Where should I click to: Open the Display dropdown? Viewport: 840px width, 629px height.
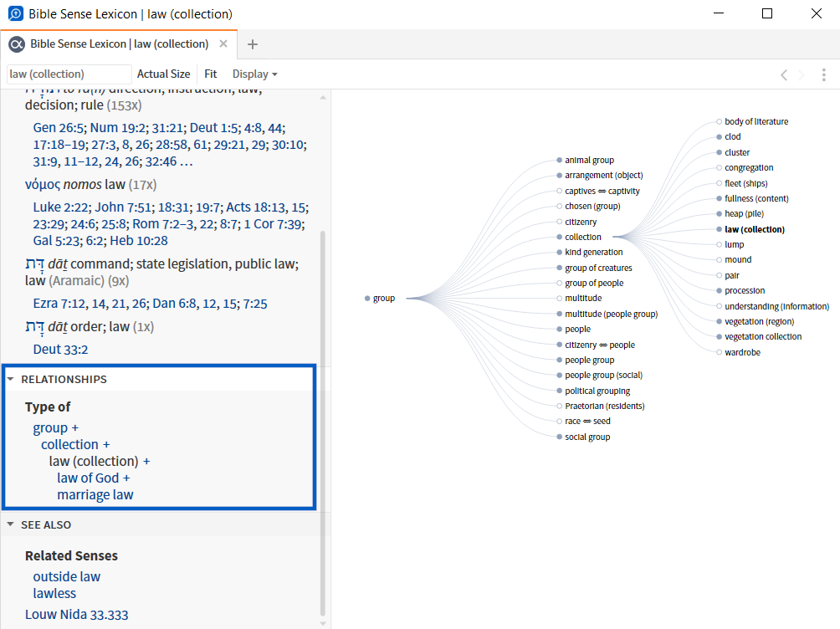coord(254,74)
